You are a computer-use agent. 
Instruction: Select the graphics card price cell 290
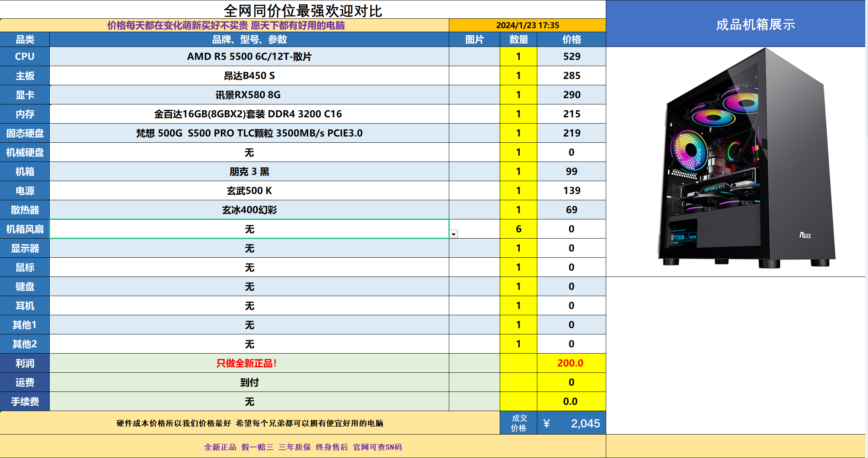pos(571,95)
